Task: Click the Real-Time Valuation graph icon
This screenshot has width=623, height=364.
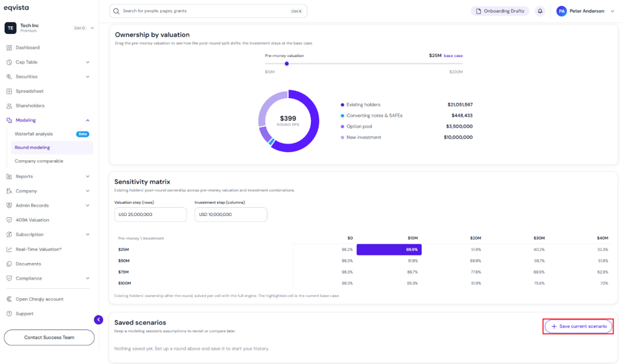Action: pyautogui.click(x=9, y=250)
